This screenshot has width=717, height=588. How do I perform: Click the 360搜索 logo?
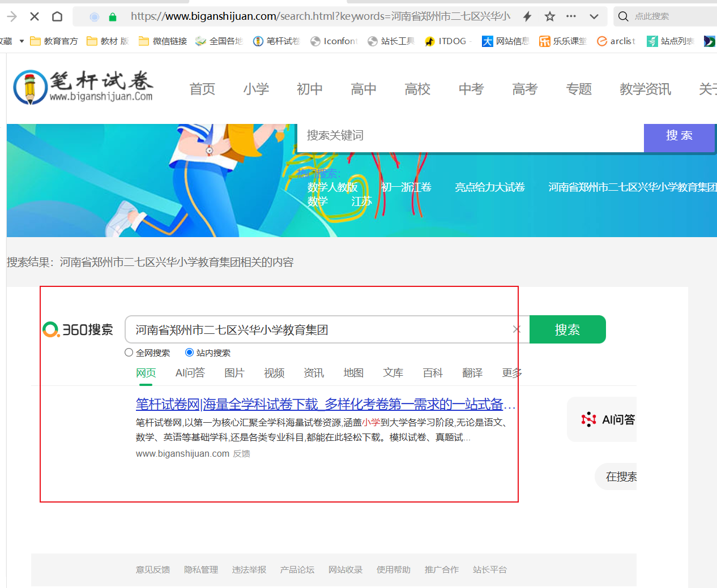coord(78,329)
